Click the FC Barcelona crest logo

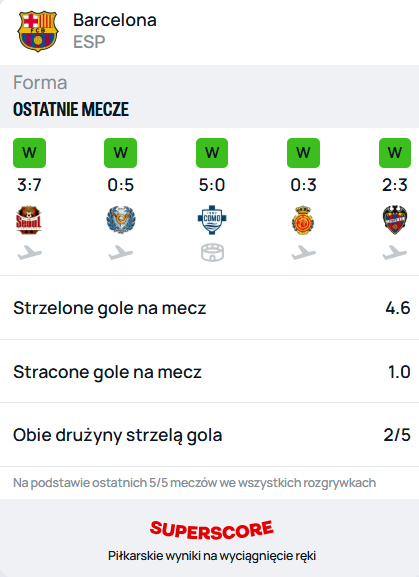[38, 31]
